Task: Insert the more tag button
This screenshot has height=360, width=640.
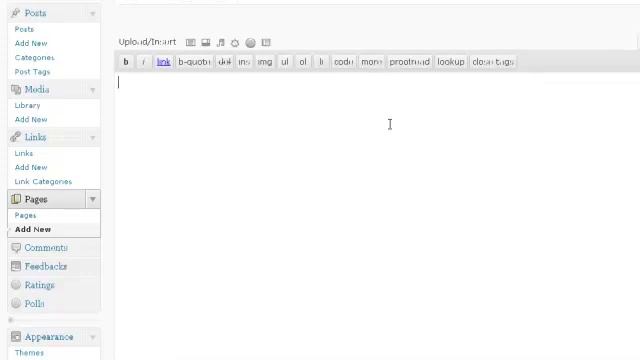Action: (371, 62)
